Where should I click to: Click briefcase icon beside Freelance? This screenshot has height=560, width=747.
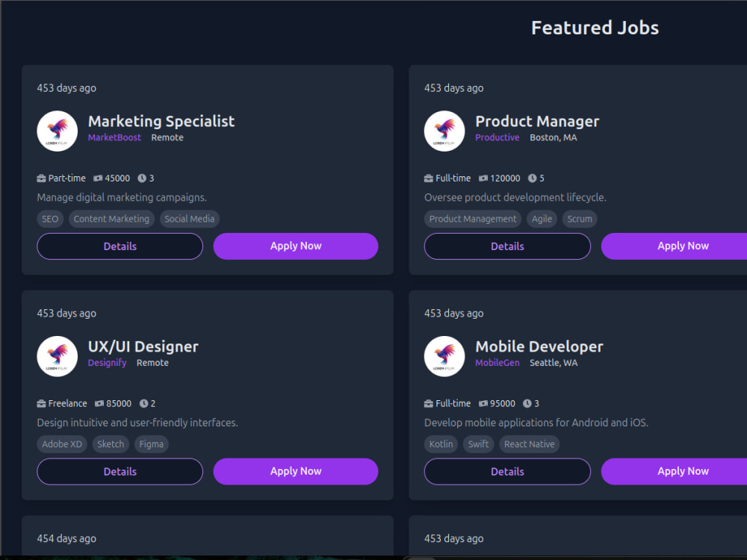tap(41, 403)
